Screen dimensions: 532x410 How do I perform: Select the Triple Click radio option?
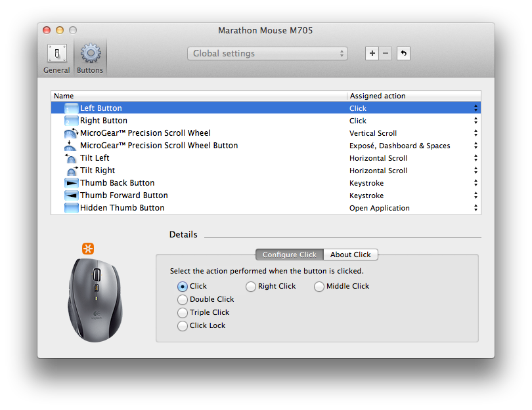click(x=183, y=313)
